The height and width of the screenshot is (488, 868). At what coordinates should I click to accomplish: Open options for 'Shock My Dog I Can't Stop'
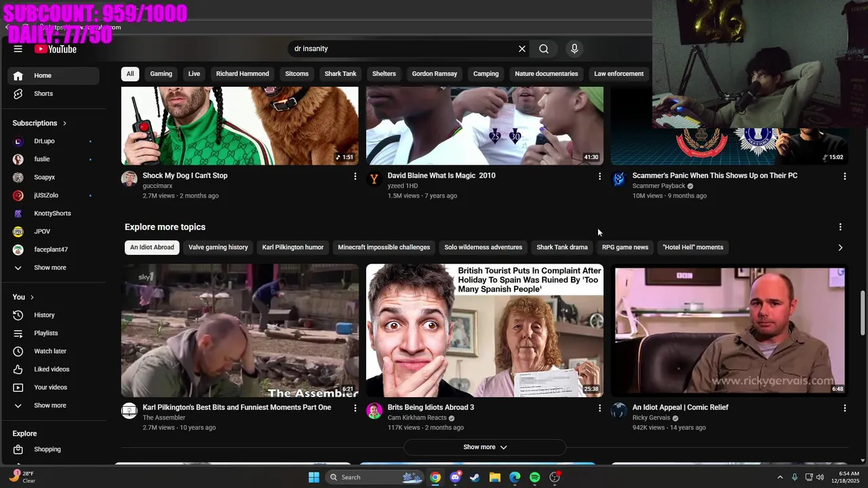click(355, 176)
